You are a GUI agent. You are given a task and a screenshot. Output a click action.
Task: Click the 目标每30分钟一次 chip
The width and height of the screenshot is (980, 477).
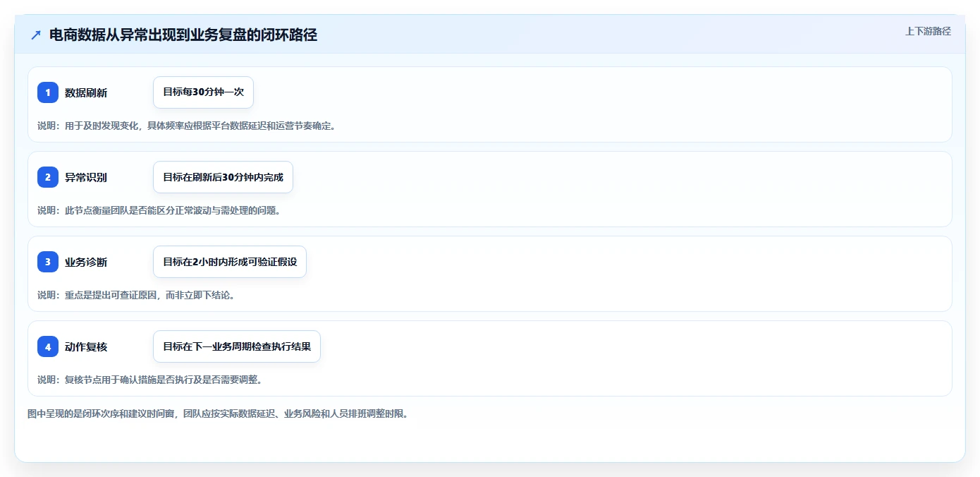[203, 92]
